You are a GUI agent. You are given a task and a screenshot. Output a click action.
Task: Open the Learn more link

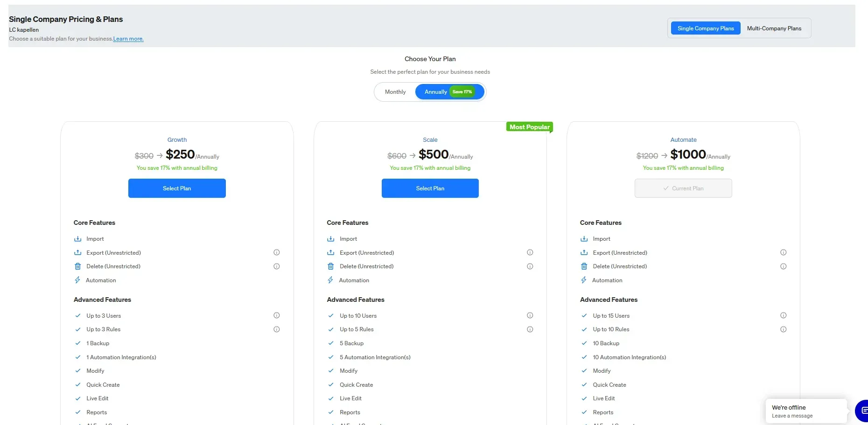(x=128, y=39)
